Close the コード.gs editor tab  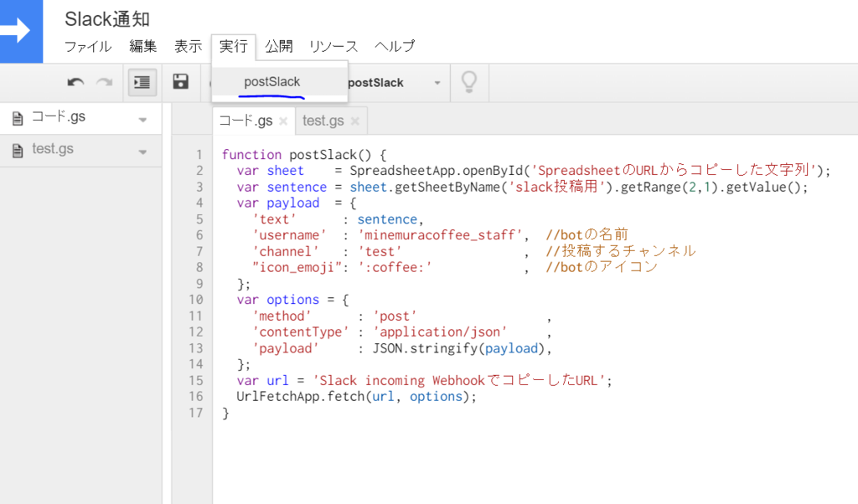coord(283,121)
